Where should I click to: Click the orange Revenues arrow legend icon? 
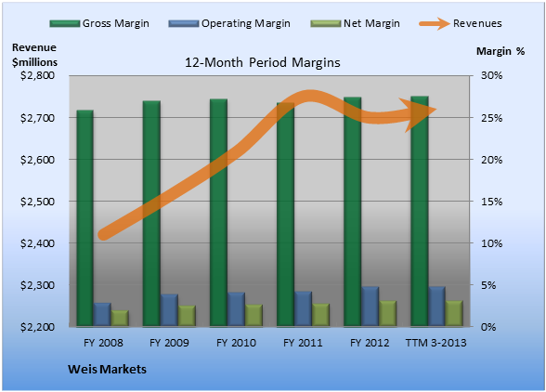click(x=435, y=24)
